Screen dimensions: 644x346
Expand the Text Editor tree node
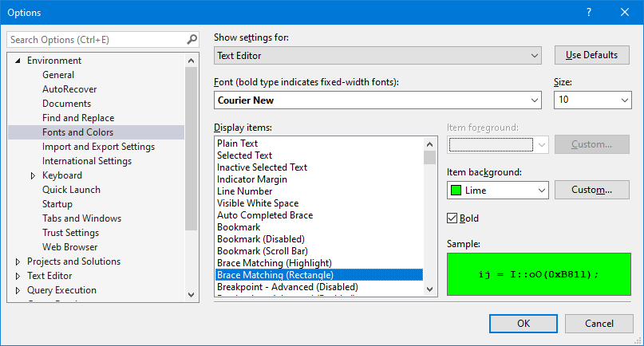pos(18,276)
